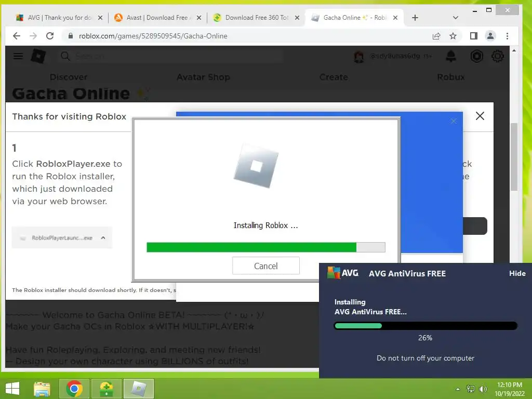Go back to previous page
532x399 pixels.
coord(16,36)
